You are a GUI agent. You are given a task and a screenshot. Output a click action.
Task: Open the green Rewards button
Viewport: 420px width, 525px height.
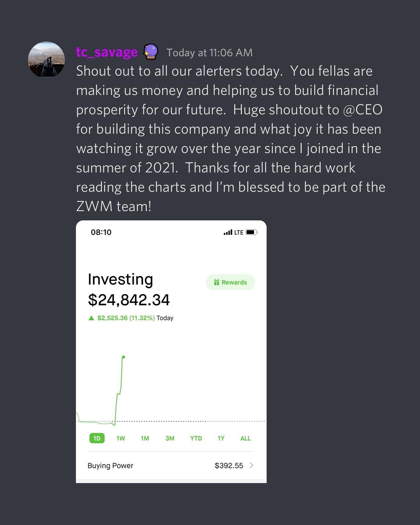click(230, 282)
